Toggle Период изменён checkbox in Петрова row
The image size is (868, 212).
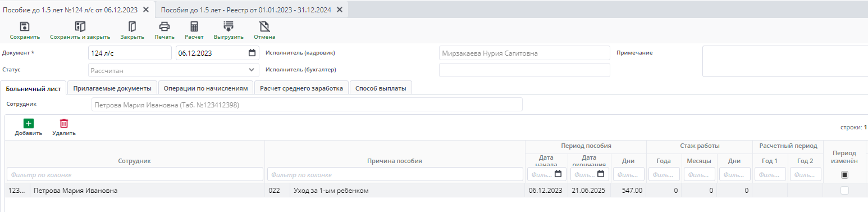(x=844, y=191)
